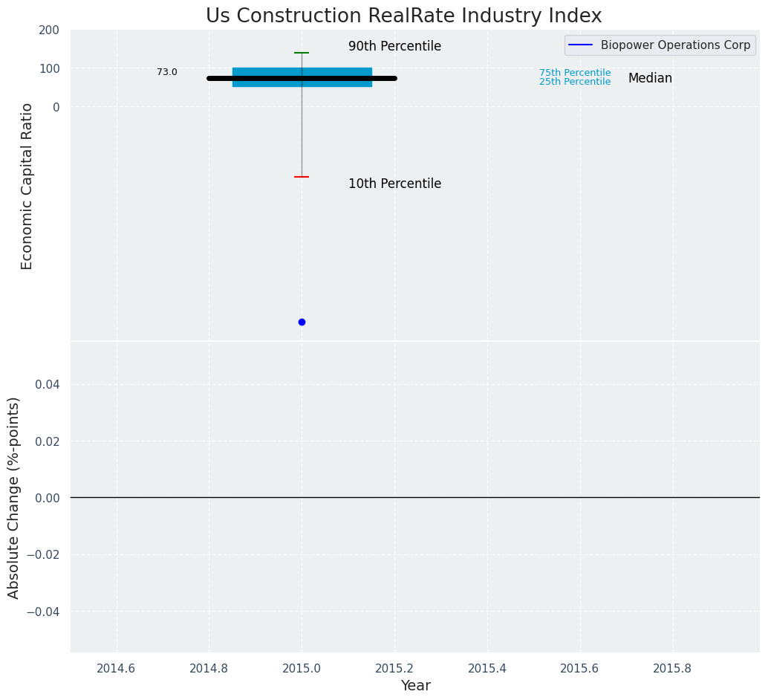Click the 200 tick on the upper y-axis
768x700 pixels.
(x=49, y=30)
